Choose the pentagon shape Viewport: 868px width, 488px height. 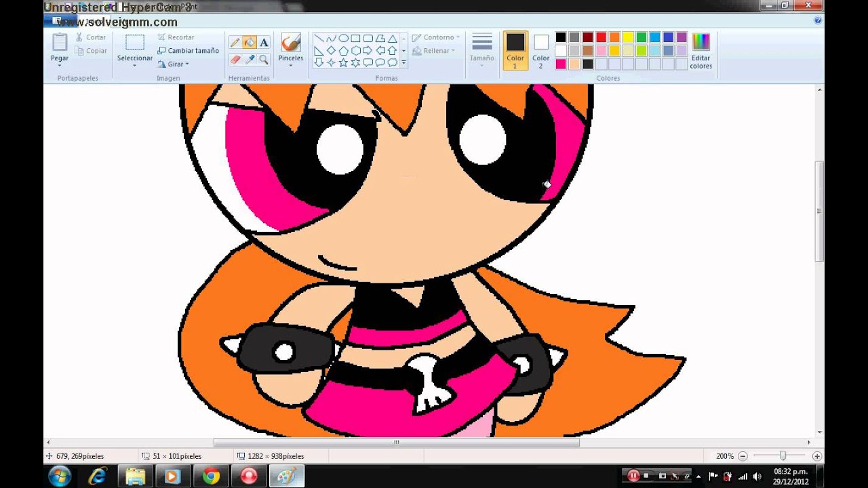tap(343, 51)
